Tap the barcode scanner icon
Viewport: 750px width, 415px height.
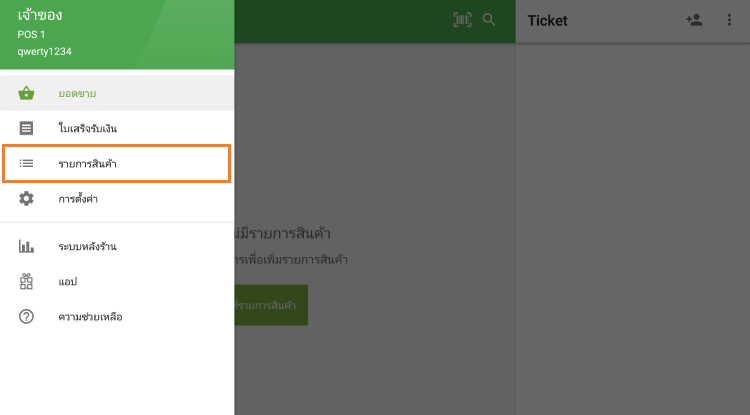pos(462,20)
